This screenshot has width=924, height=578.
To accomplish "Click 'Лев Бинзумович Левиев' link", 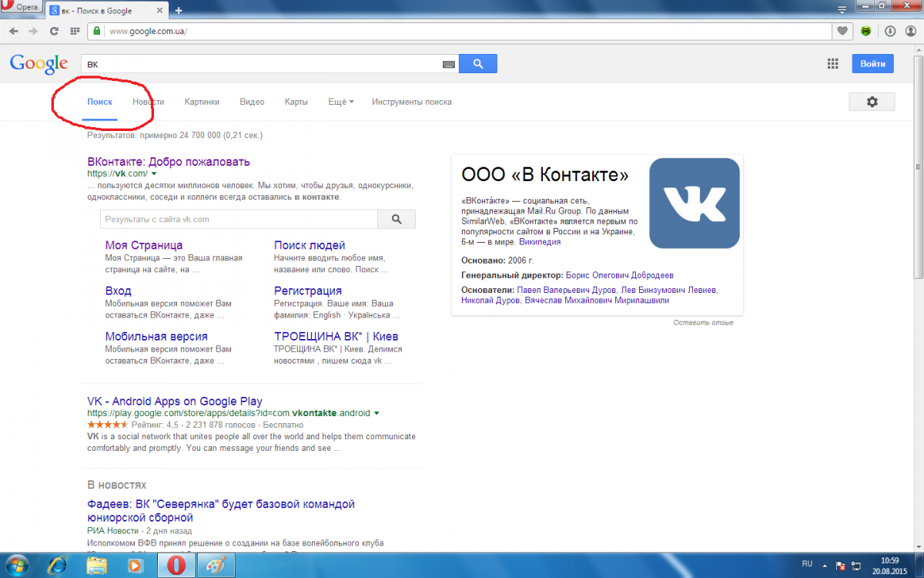I will pyautogui.click(x=669, y=291).
